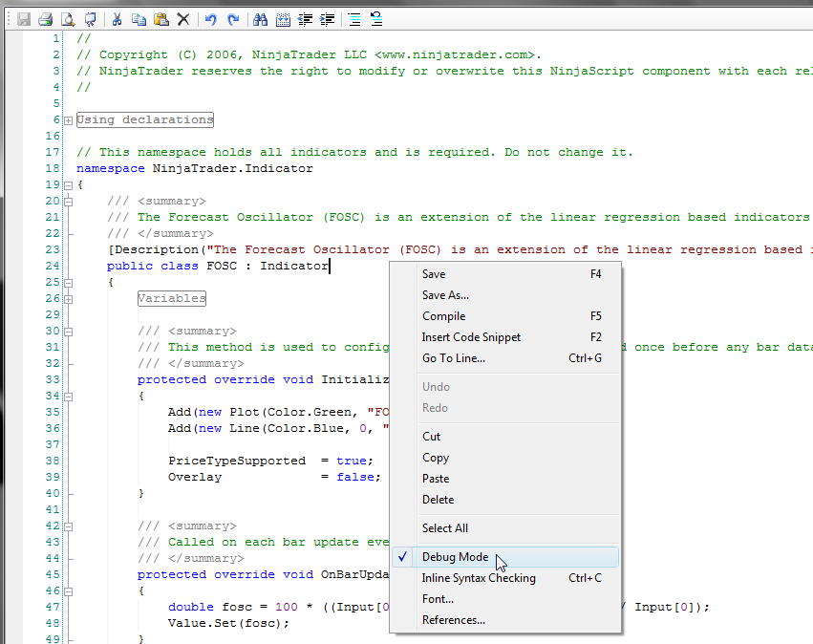Paste clipboard contents via toolbar icon
Screen dimensions: 813x644
click(160, 18)
